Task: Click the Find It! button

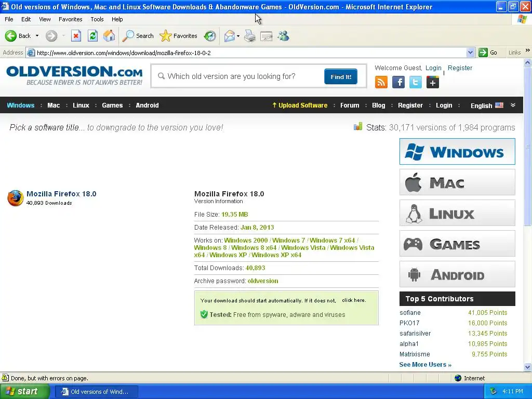Action: [341, 77]
